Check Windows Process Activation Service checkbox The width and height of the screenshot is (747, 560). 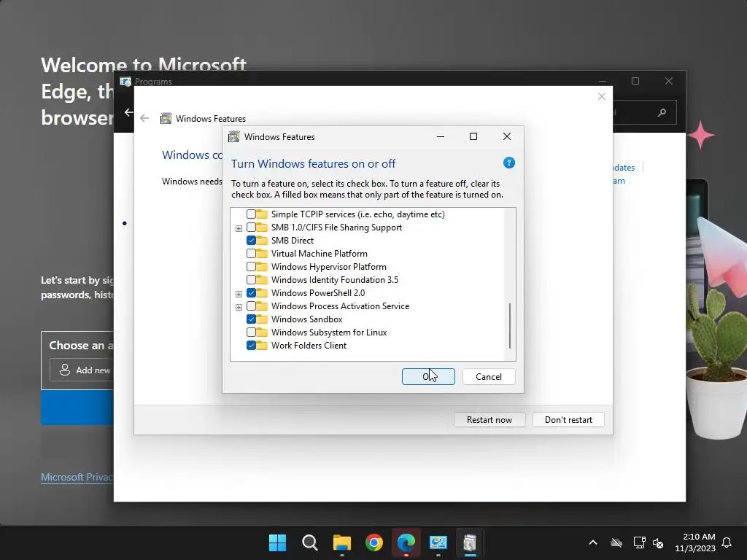(x=251, y=306)
